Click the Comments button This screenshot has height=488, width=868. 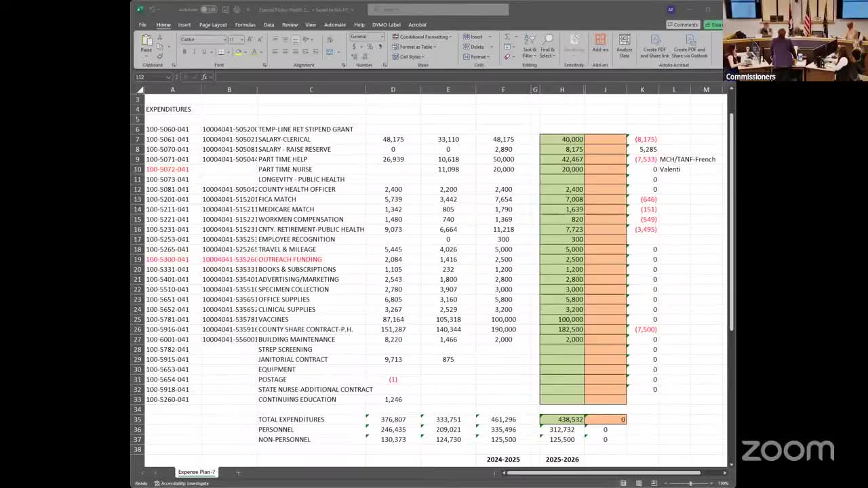coord(683,24)
